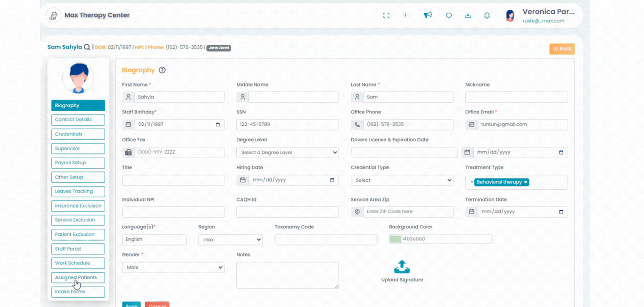Viewport: 644px width, 307px height.
Task: Click the Jane Janet badge
Action: (x=219, y=48)
